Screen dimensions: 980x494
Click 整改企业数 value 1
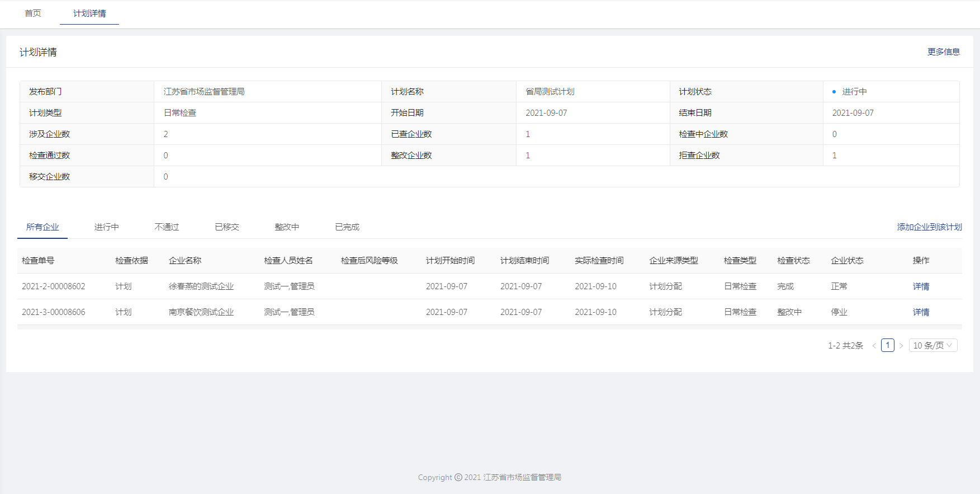click(x=528, y=156)
